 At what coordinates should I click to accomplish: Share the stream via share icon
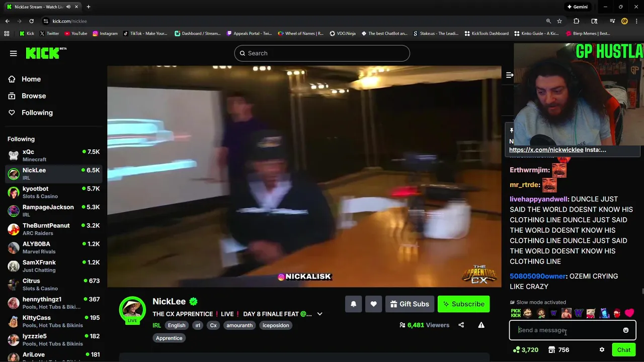pos(461,325)
